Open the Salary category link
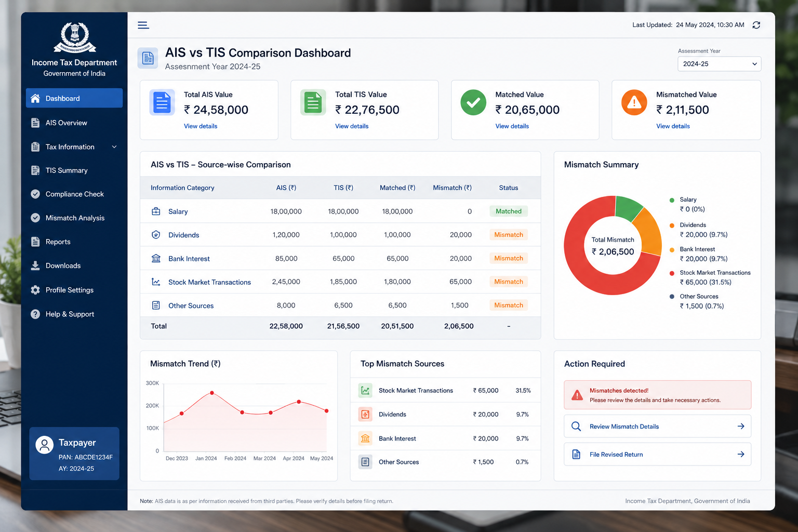Image resolution: width=798 pixels, height=532 pixels. [178, 211]
